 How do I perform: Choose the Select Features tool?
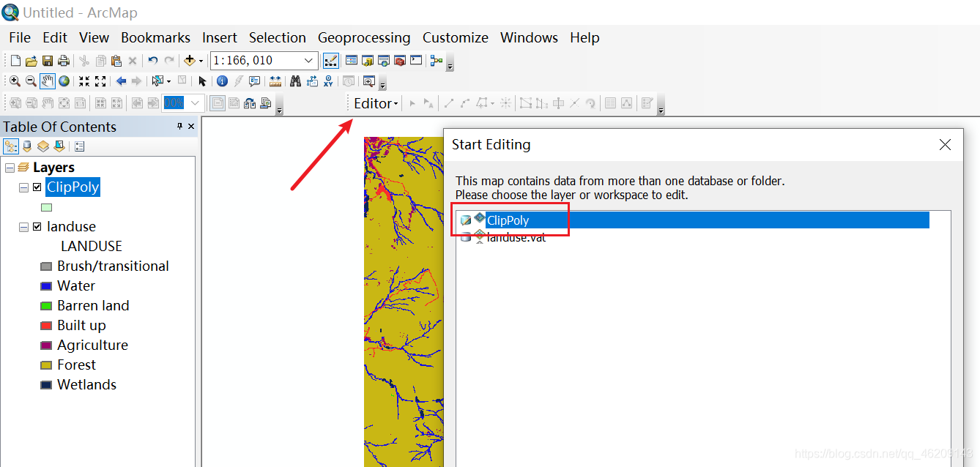(156, 81)
